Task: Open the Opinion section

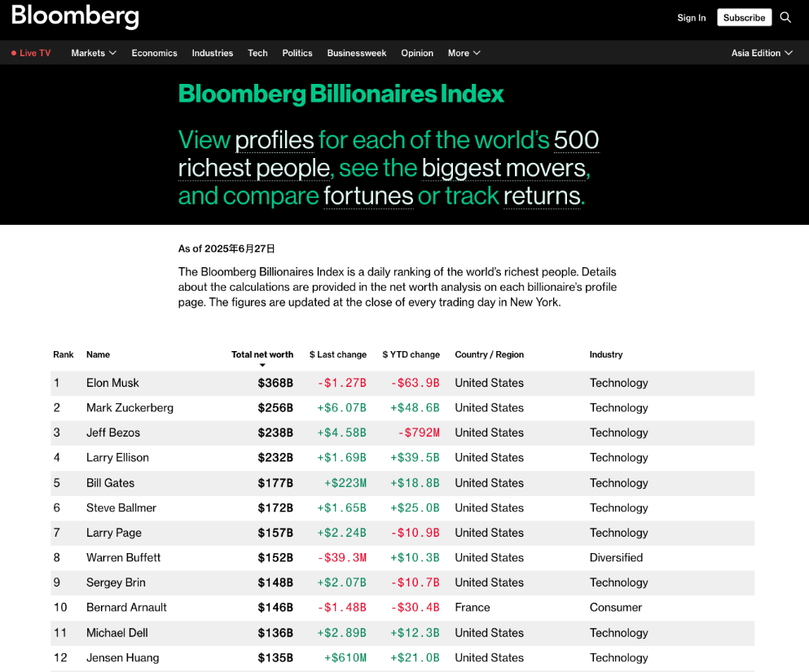Action: coord(417,53)
